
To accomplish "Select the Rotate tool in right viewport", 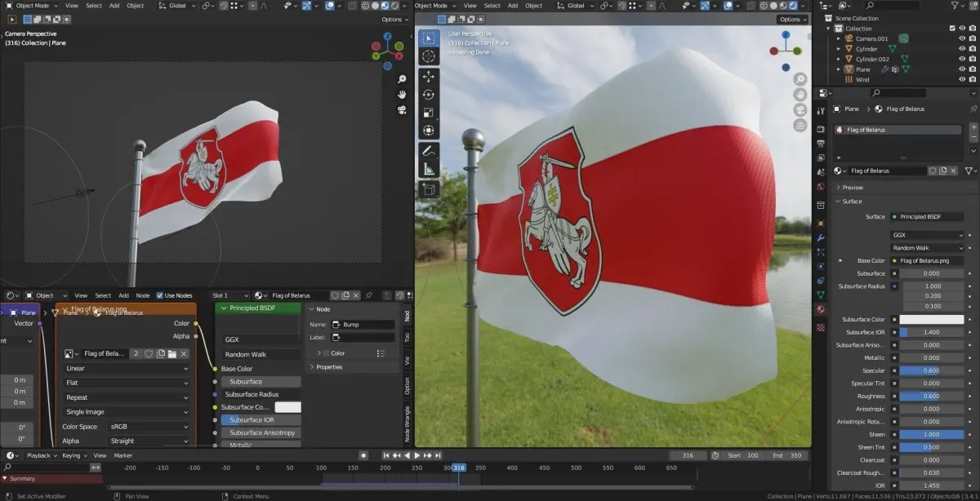I will (429, 95).
